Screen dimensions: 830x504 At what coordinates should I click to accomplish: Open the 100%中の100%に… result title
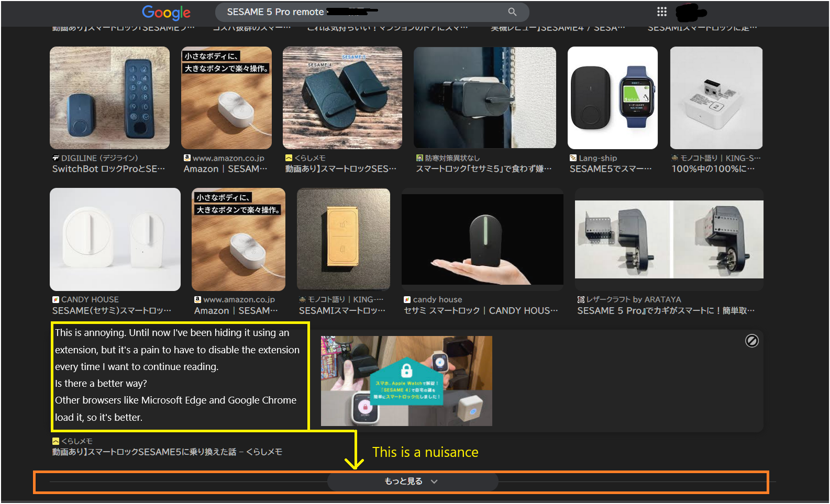coord(713,169)
